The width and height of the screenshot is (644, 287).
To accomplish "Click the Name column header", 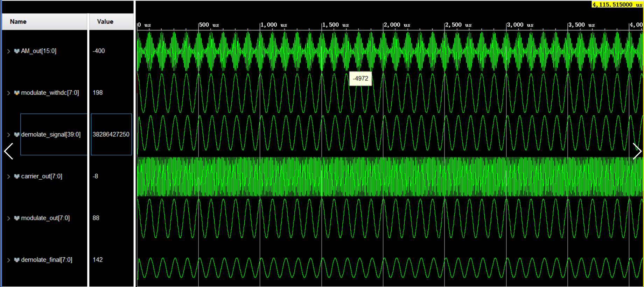I will pos(44,22).
